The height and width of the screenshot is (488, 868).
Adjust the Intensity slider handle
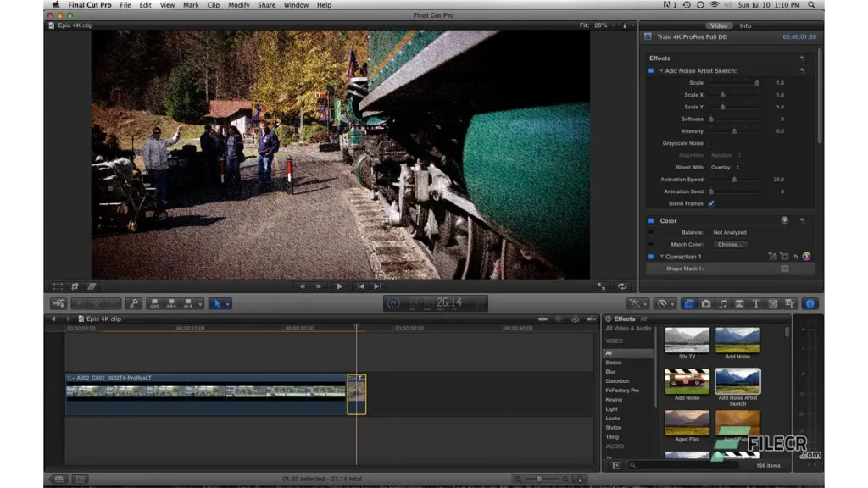[734, 131]
